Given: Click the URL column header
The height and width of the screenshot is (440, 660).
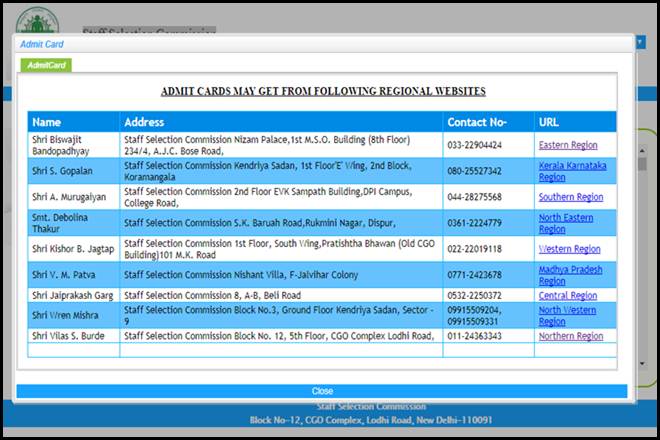Looking at the screenshot, I should (549, 122).
